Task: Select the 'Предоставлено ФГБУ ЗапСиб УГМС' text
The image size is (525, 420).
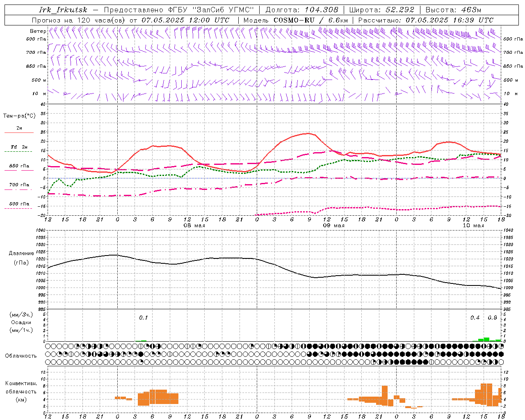Action: [x=179, y=10]
